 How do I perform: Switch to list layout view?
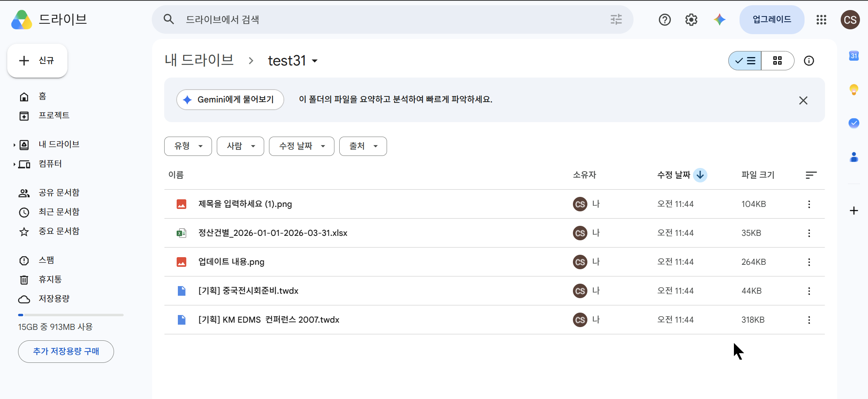pyautogui.click(x=745, y=61)
